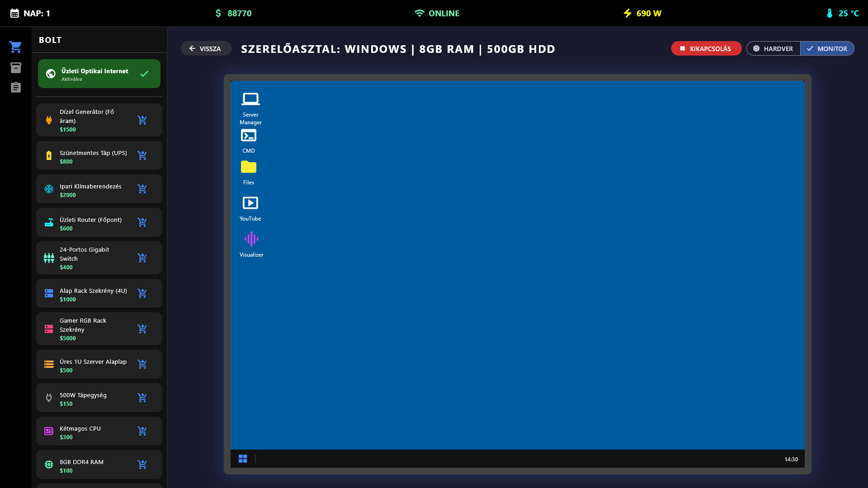Click the Windows start menu icon
This screenshot has width=868, height=488.
[x=243, y=459]
